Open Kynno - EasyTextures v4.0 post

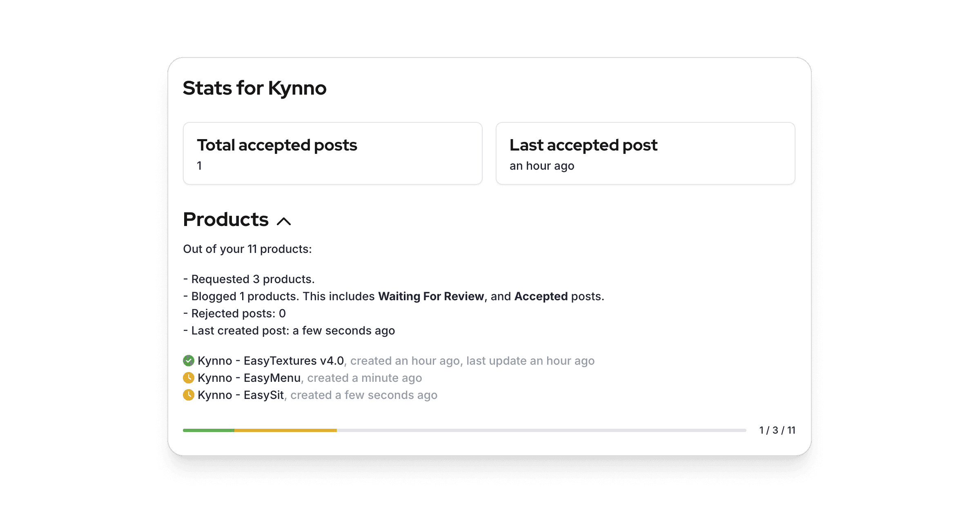[x=271, y=361]
